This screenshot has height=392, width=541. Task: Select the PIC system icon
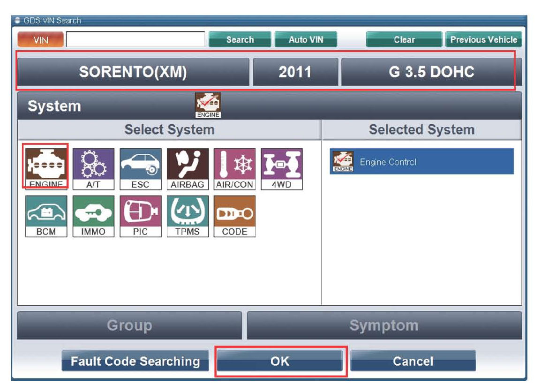(140, 215)
